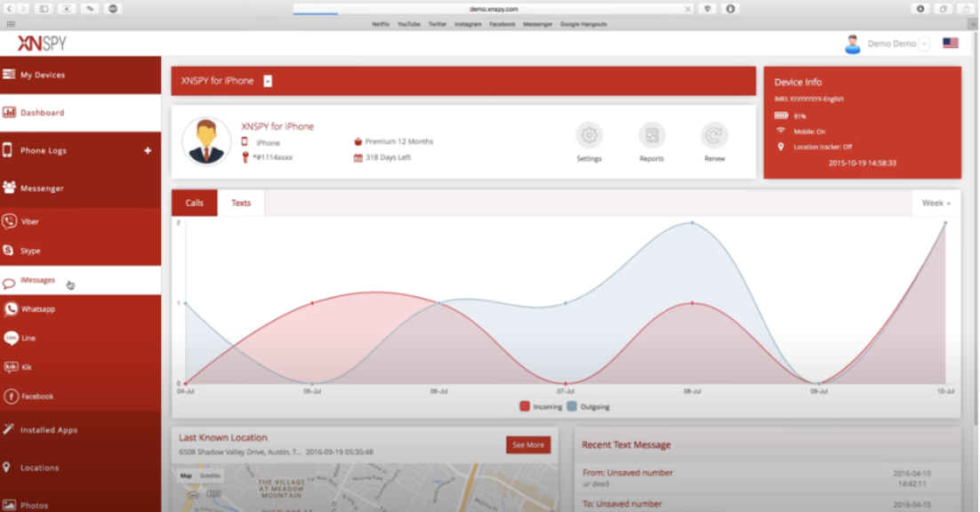Toggle Incoming series in chart legend
This screenshot has width=980, height=512.
pos(541,406)
